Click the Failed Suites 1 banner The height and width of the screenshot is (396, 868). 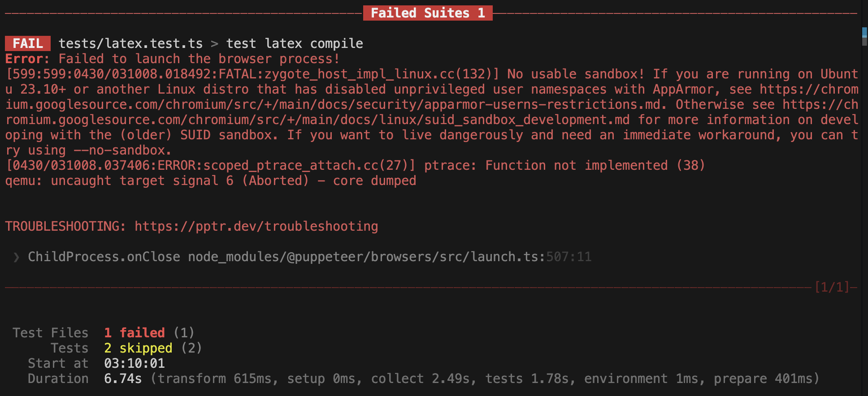428,13
